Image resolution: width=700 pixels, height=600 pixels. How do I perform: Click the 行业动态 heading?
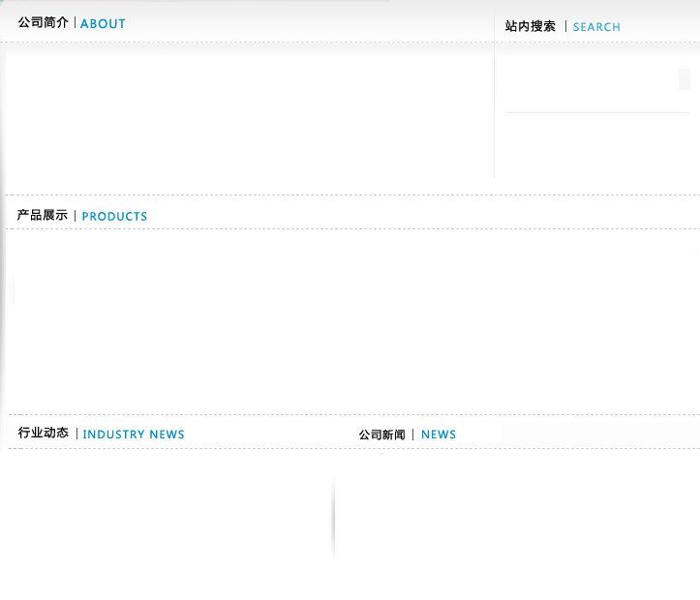(44, 433)
